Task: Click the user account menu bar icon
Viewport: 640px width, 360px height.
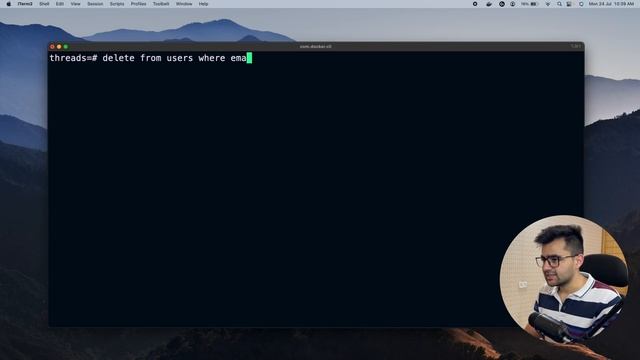Action: (513, 4)
